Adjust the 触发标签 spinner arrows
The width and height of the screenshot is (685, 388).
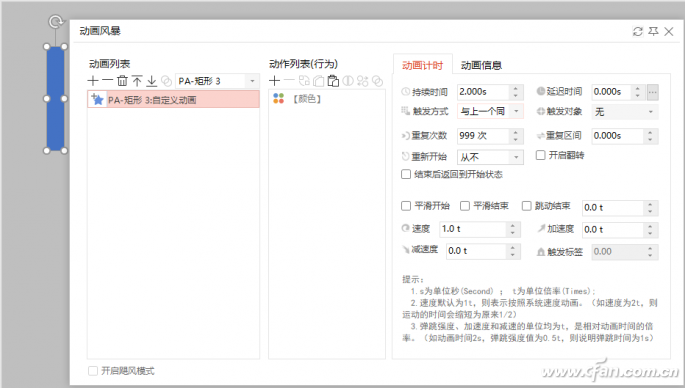[650, 252]
